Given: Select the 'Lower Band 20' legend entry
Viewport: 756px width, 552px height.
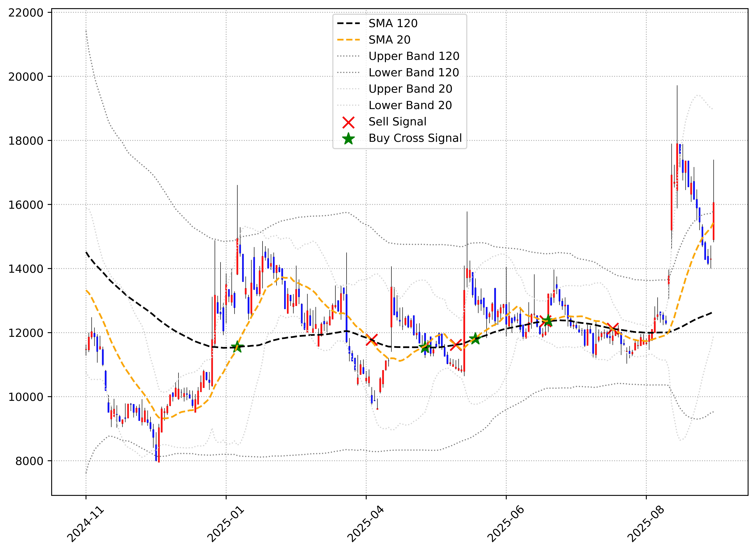Looking at the screenshot, I should point(410,105).
